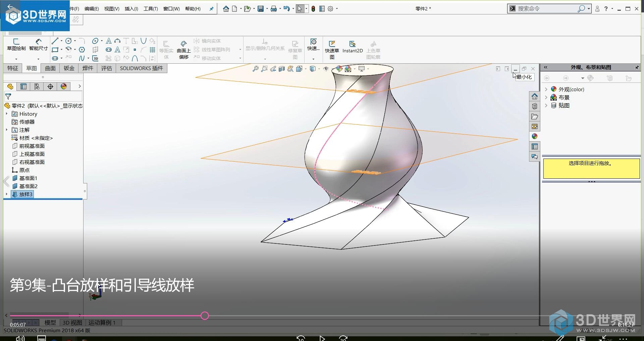
Task: Toggle the Instant2D tool
Action: tap(353, 47)
